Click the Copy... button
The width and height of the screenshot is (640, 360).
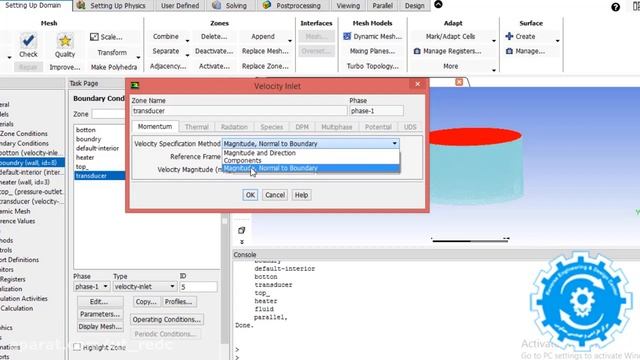click(146, 302)
